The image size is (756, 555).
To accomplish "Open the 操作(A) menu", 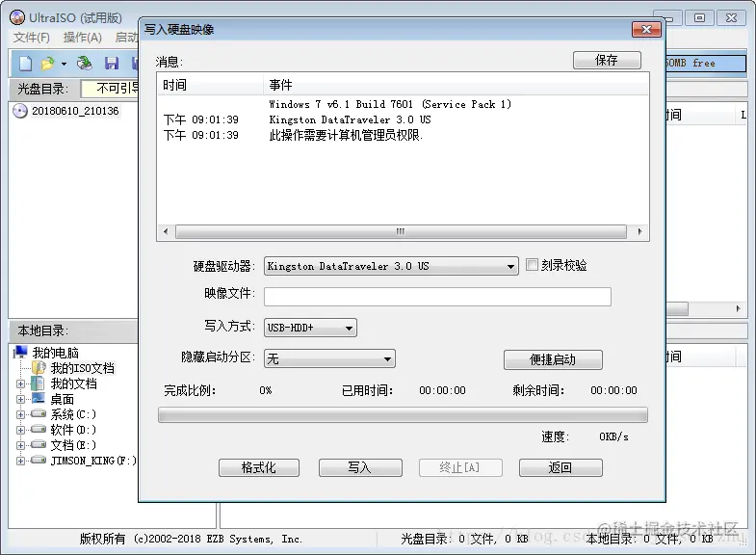I will [83, 38].
